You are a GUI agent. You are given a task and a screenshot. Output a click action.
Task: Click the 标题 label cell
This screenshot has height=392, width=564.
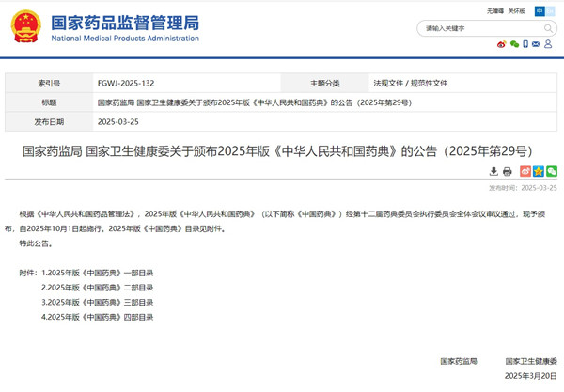pyautogui.click(x=49, y=102)
